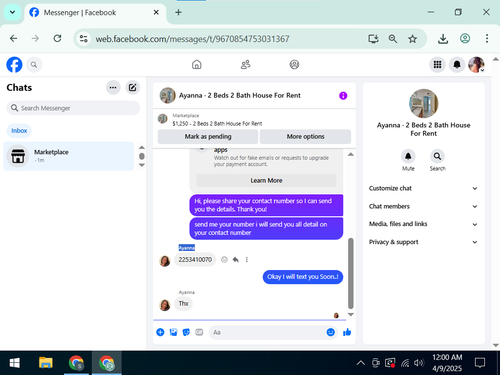
Task: Open a new browser tab
Action: tap(178, 12)
